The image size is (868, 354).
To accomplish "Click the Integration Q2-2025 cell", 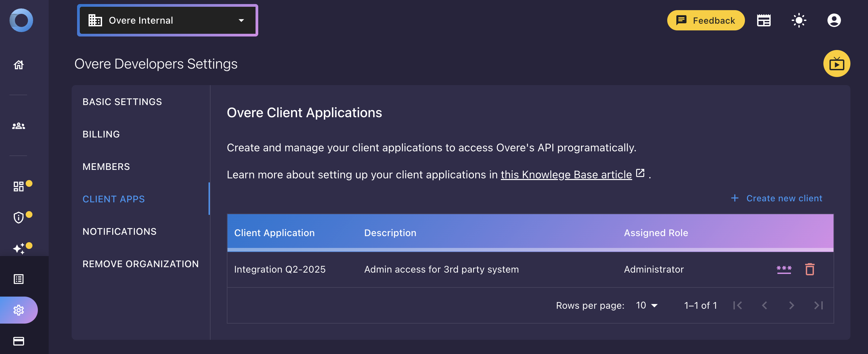I will tap(280, 269).
